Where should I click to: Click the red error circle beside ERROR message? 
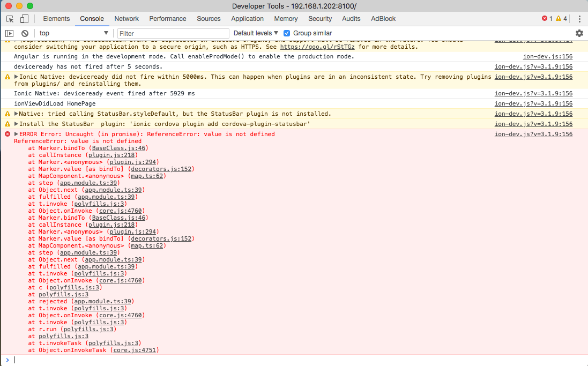[7, 134]
